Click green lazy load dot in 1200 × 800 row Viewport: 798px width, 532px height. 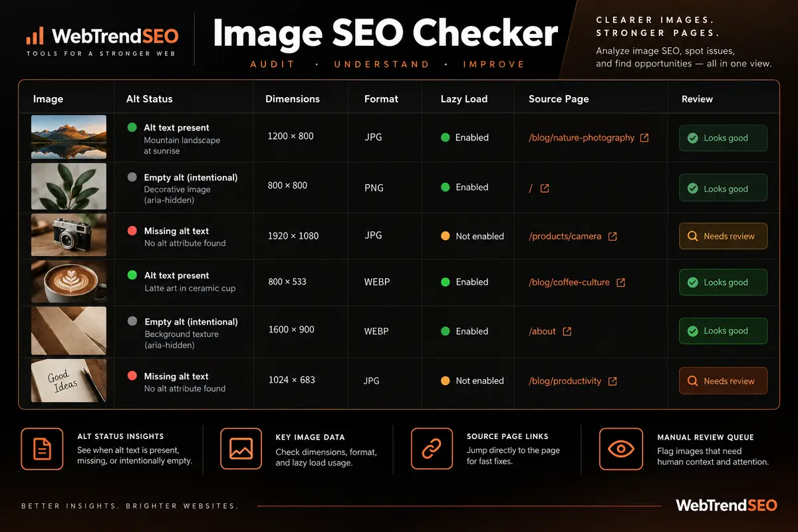(446, 138)
